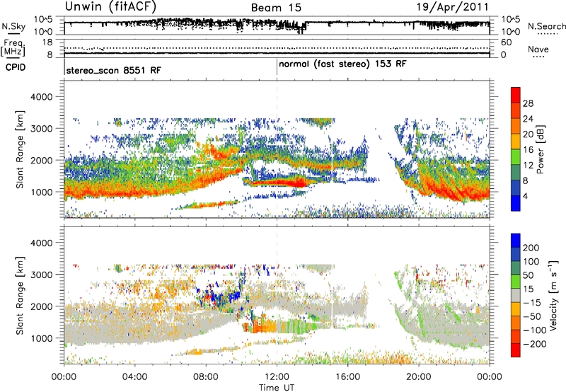Click the "20:00" time tick label
Viewport: 566px width, 392px height.
click(x=419, y=377)
